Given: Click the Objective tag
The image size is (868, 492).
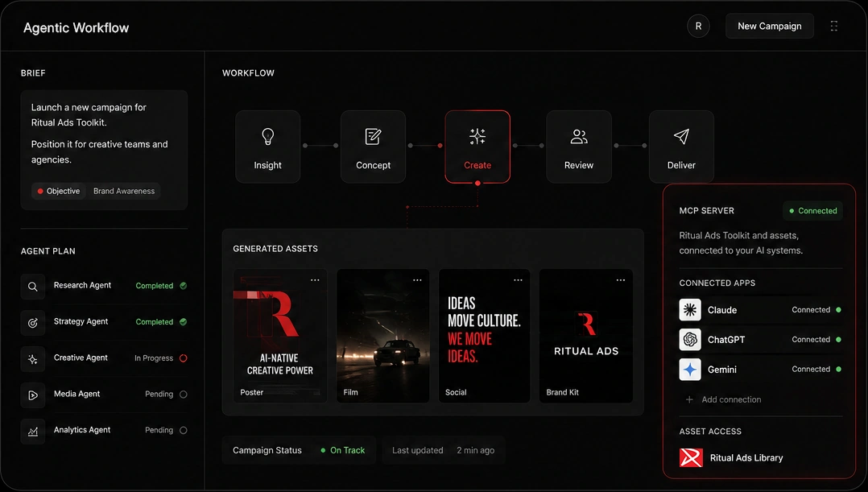Looking at the screenshot, I should click(59, 191).
